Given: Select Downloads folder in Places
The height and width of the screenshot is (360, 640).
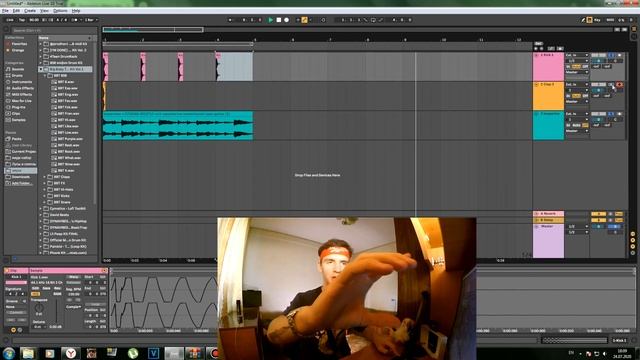Looking at the screenshot, I should 20,177.
